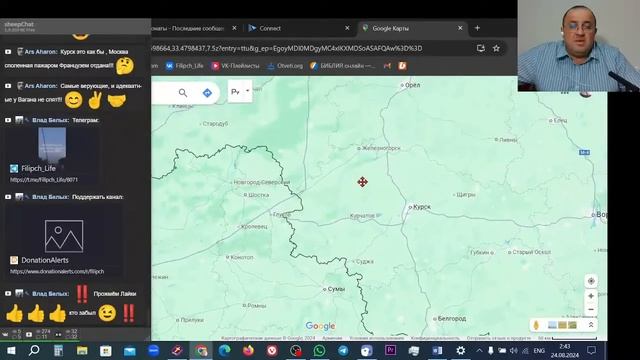
Task: Open Vivaldi browser from the taskbar
Action: [x=272, y=351]
